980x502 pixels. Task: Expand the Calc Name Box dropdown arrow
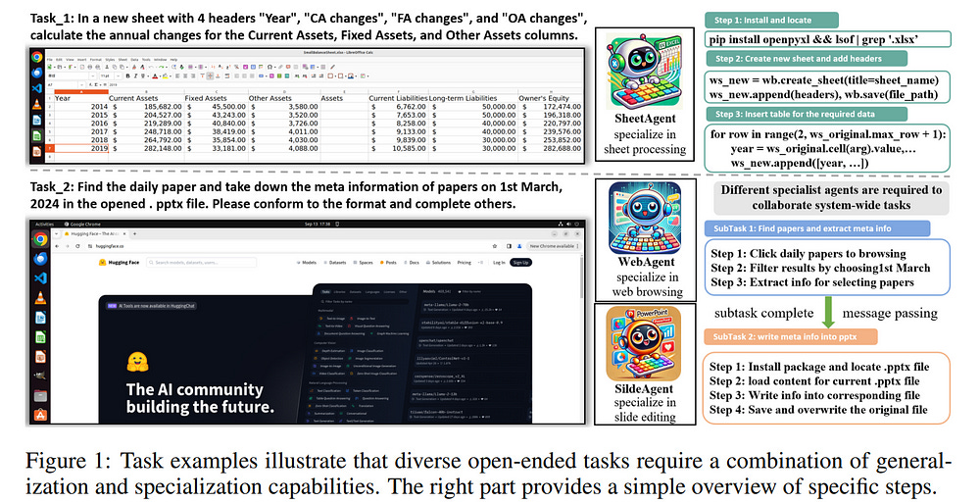tap(82, 85)
